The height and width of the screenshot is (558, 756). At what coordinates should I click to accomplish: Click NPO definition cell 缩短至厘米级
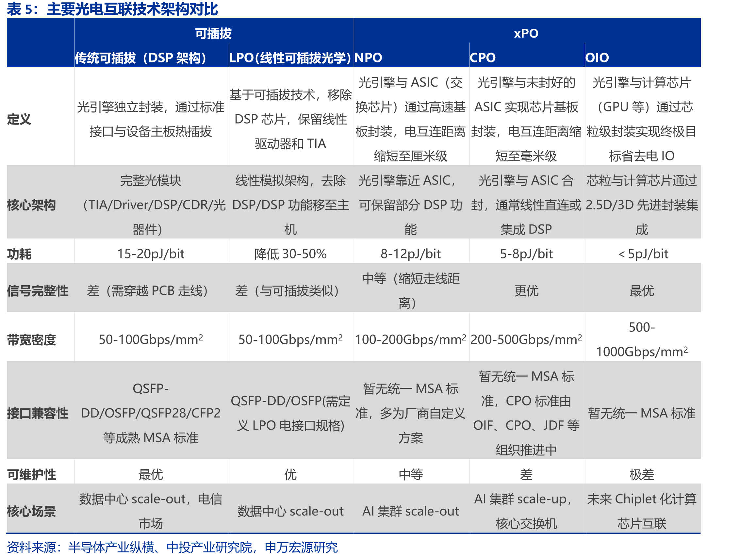pos(410,156)
